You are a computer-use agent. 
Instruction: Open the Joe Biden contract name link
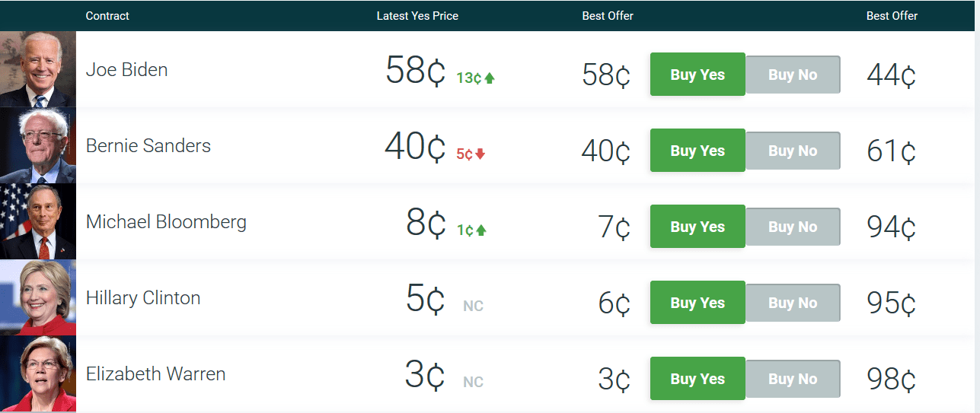pos(126,69)
